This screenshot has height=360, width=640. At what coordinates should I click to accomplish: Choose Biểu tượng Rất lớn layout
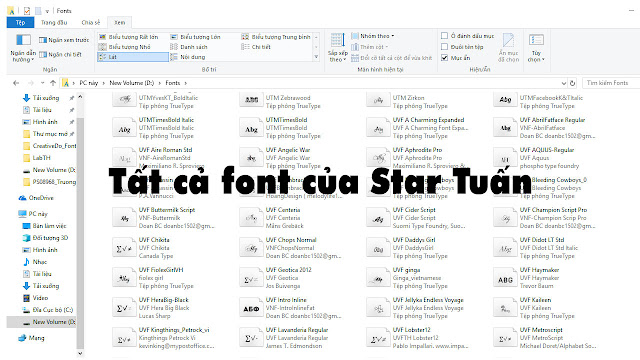[129, 37]
